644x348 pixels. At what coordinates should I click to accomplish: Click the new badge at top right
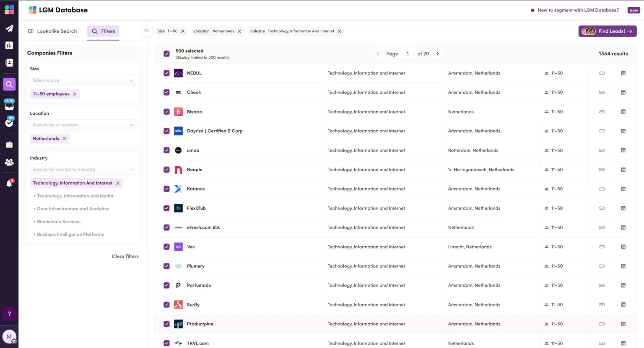(634, 10)
